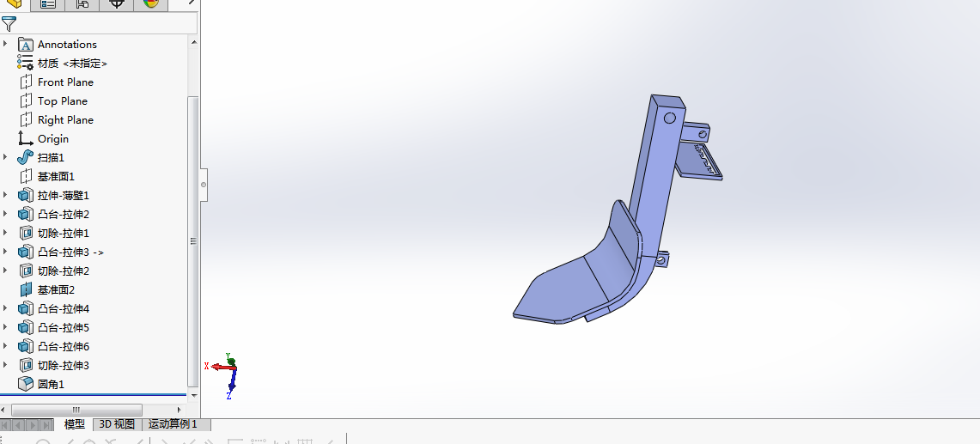Switch to the PropertyManager tab
The image size is (980, 444).
coord(48,4)
